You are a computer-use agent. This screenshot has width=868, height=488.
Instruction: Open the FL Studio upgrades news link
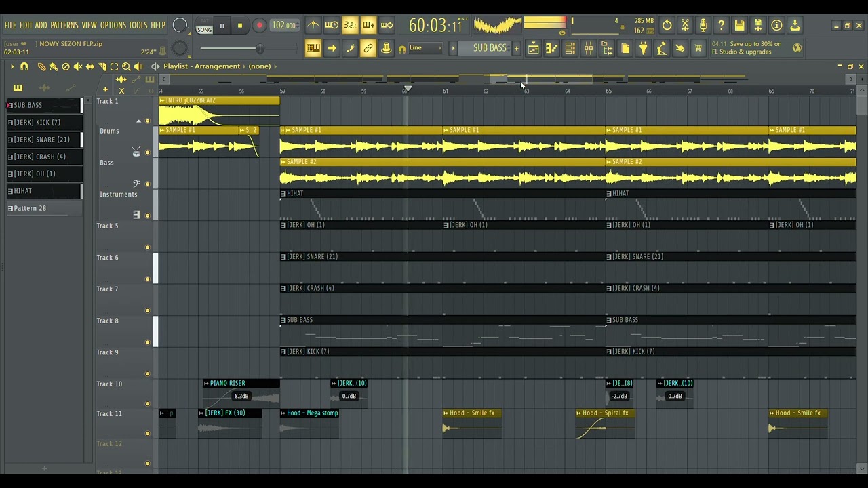point(747,48)
